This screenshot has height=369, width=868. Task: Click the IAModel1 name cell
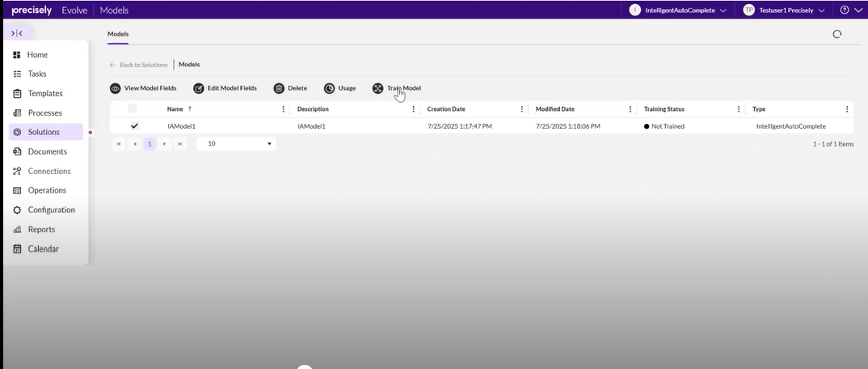(x=182, y=126)
